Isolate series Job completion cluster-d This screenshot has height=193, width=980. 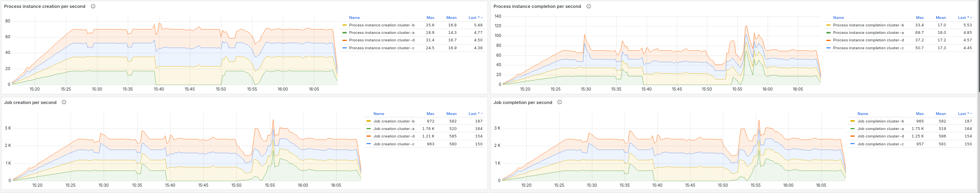click(881, 136)
